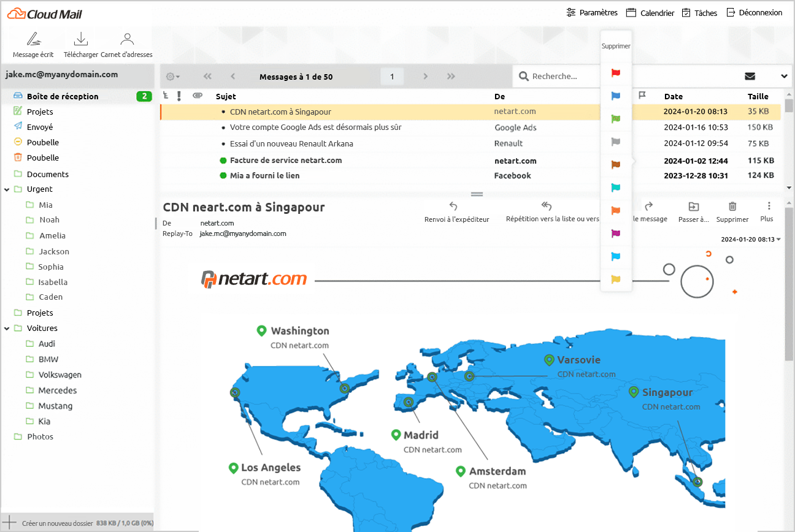Sort messages by the Date column
Screen dimensions: 795x532
click(674, 96)
